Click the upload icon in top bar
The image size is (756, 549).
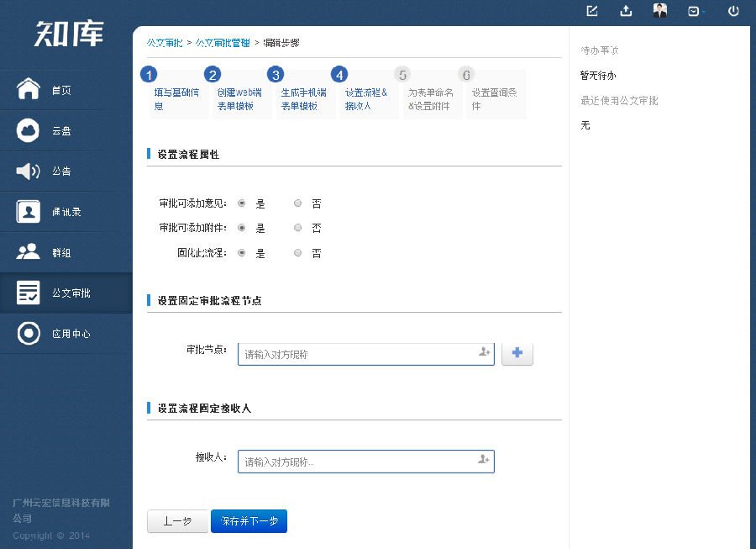pos(626,11)
